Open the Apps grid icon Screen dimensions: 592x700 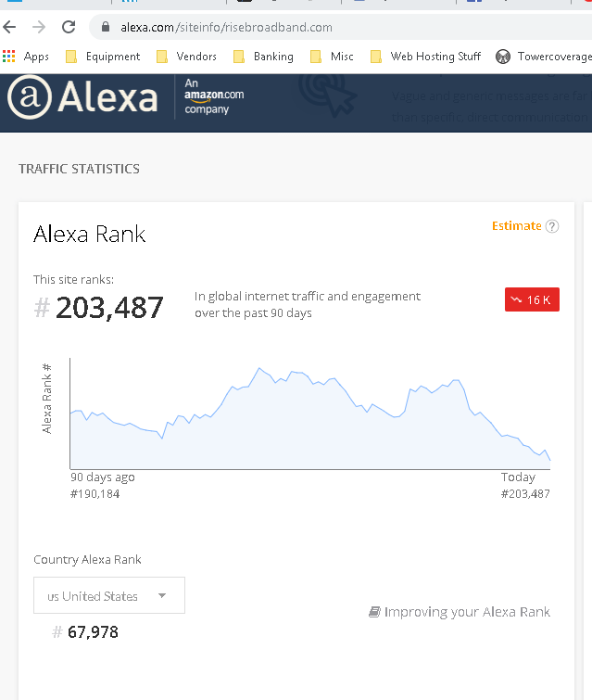(x=9, y=57)
